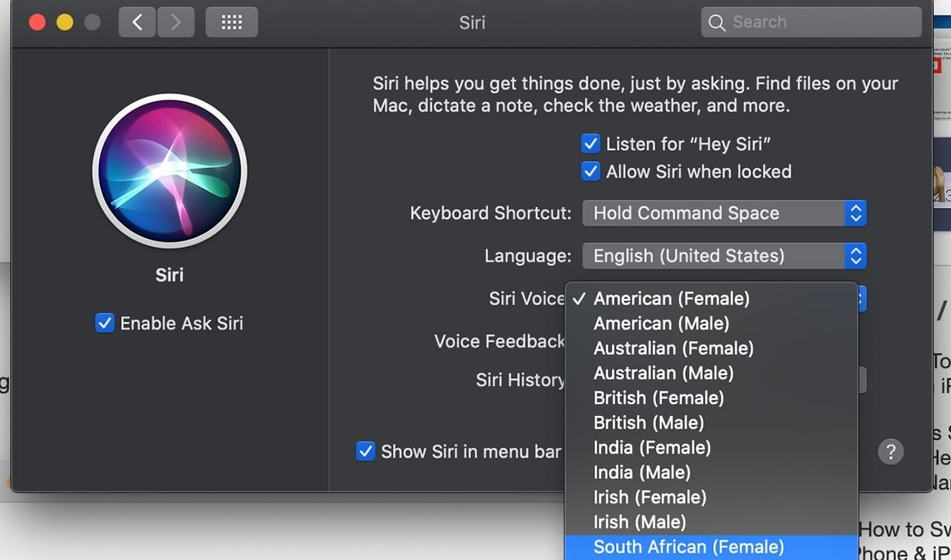
Task: Toggle Listen for "Hey Siri" checkbox
Action: tap(591, 144)
